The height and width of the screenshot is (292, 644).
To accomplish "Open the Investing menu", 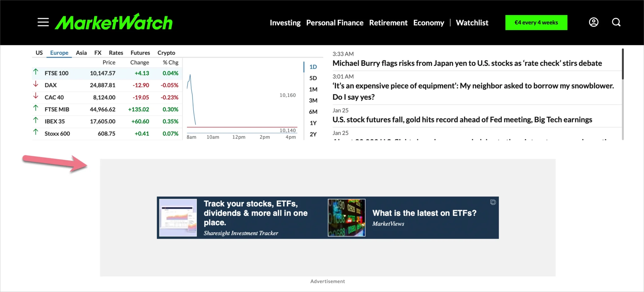I will tap(285, 23).
